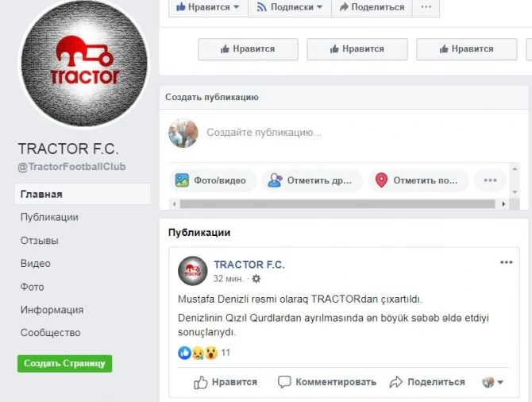Click the green Создать Страницу button

pos(65,364)
